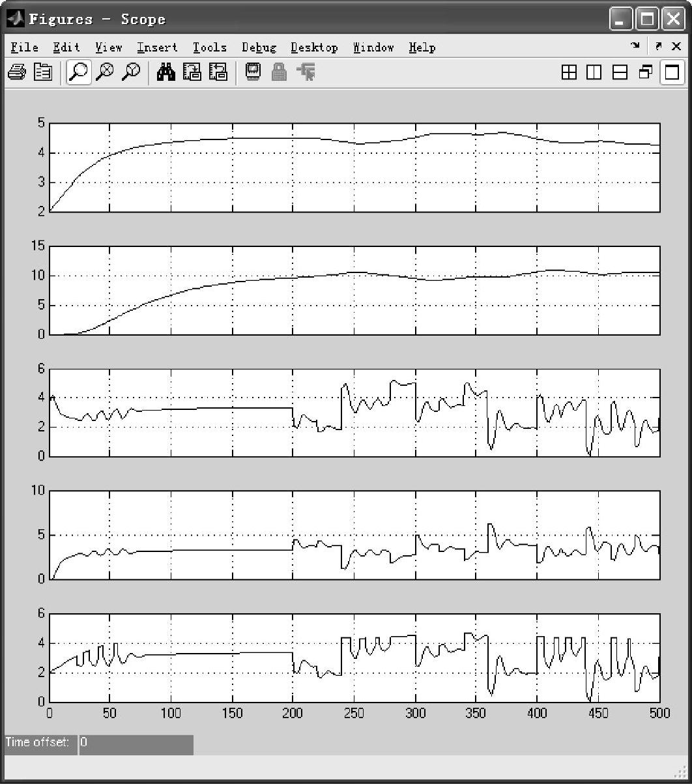Click the first scope axes (range 2 to 5)

354,167
